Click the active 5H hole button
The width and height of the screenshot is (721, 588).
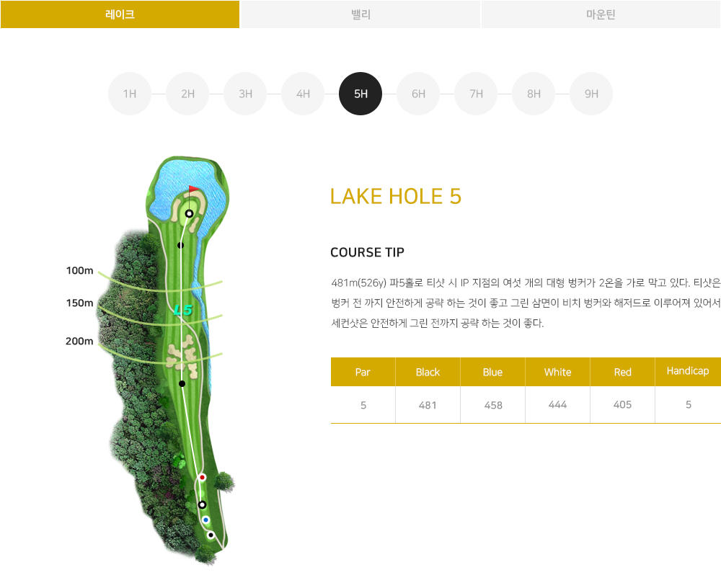[360, 94]
